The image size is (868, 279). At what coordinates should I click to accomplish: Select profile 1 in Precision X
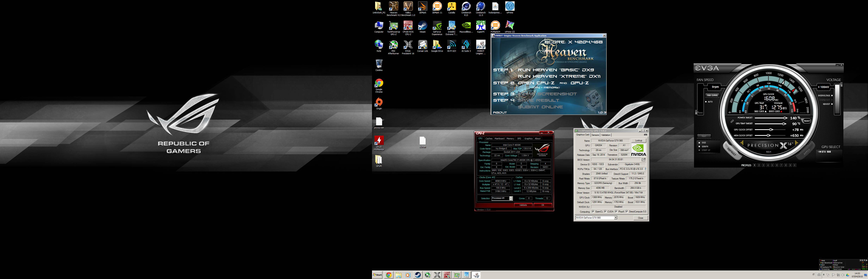pos(754,165)
